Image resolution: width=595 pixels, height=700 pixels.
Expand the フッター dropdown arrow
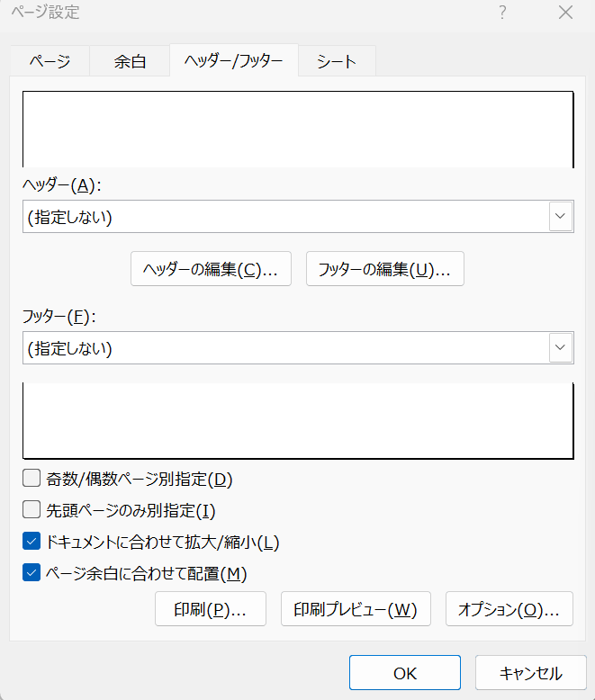point(561,347)
